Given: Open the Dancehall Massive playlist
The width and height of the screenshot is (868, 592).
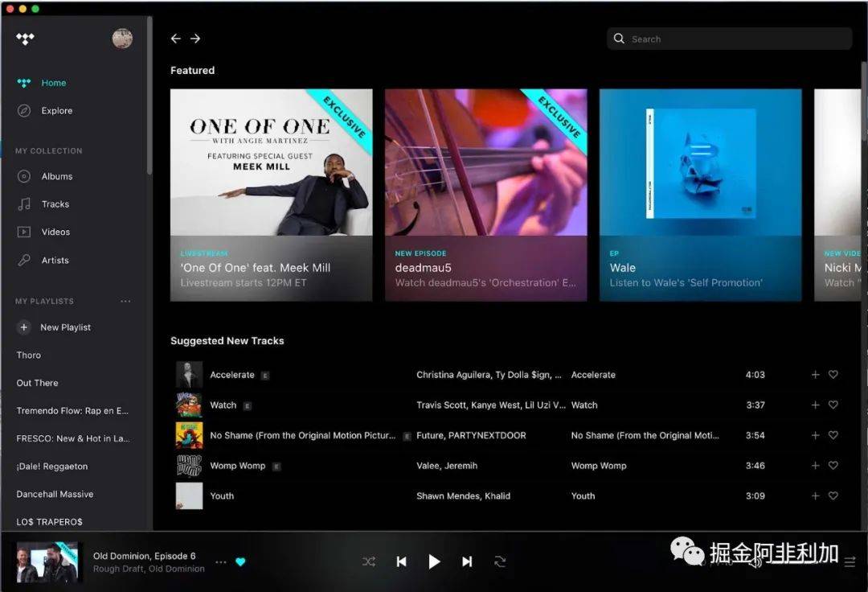Looking at the screenshot, I should coord(55,494).
